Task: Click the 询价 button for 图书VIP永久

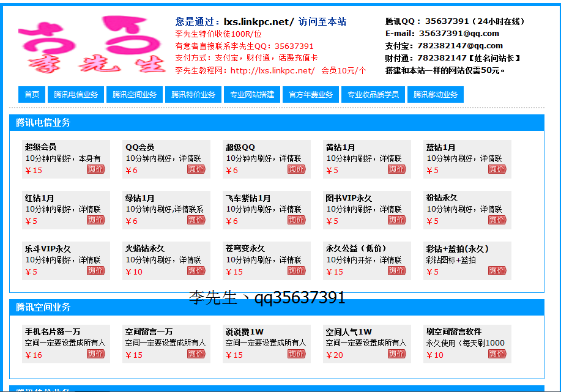Action: (397, 220)
